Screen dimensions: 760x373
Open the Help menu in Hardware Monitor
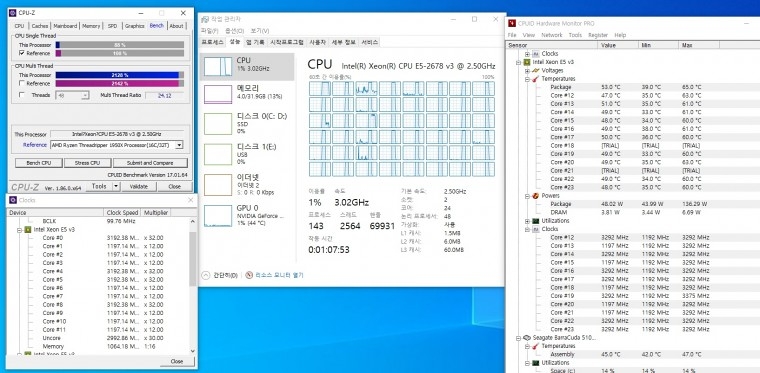click(620, 35)
